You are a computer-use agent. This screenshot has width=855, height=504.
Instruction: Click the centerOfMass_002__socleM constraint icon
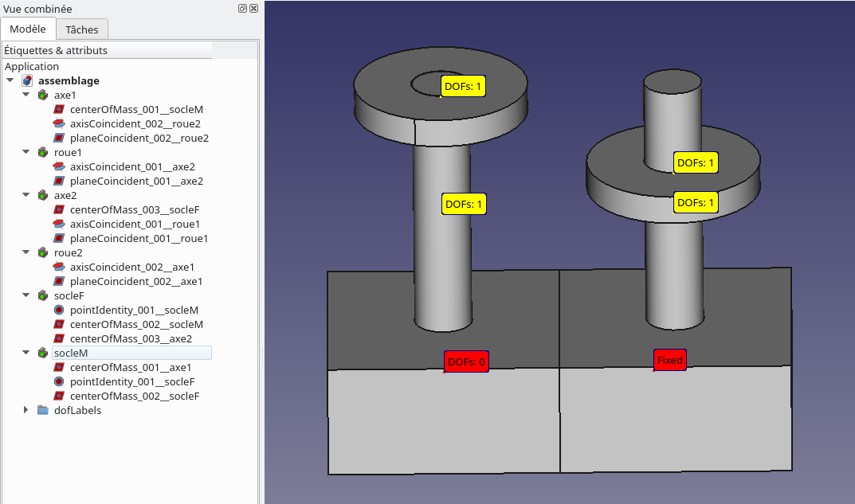click(59, 324)
